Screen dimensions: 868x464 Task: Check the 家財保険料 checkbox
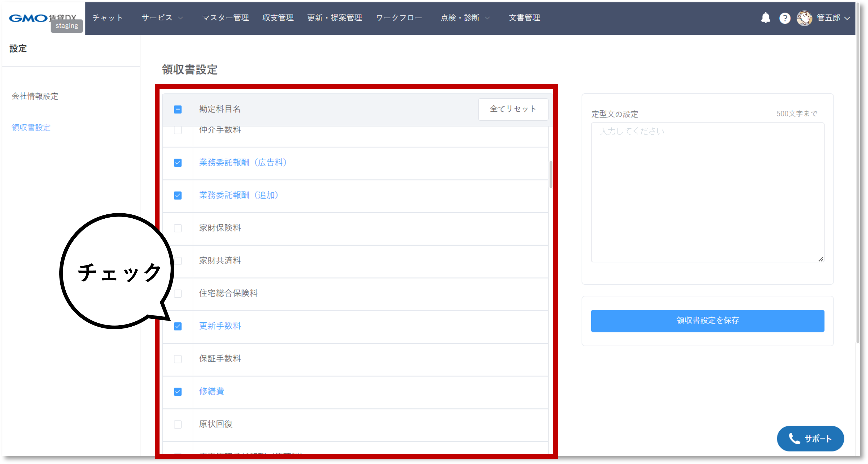(178, 228)
